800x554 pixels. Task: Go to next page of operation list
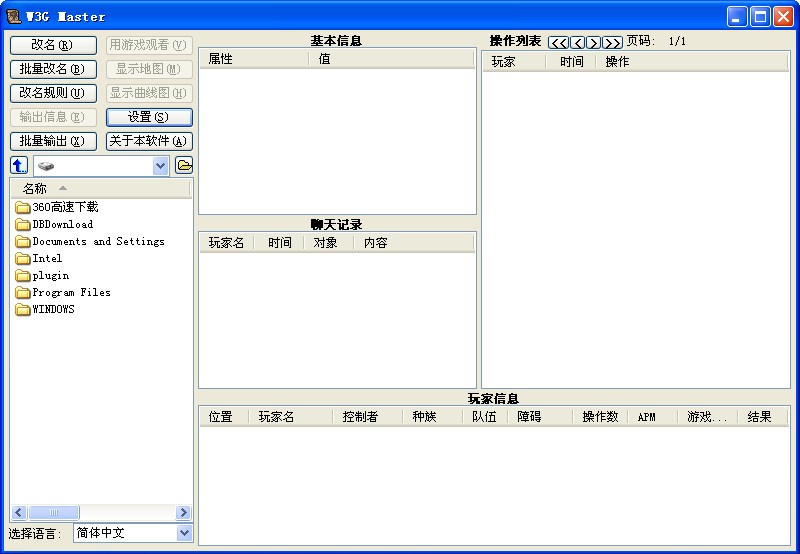point(594,42)
